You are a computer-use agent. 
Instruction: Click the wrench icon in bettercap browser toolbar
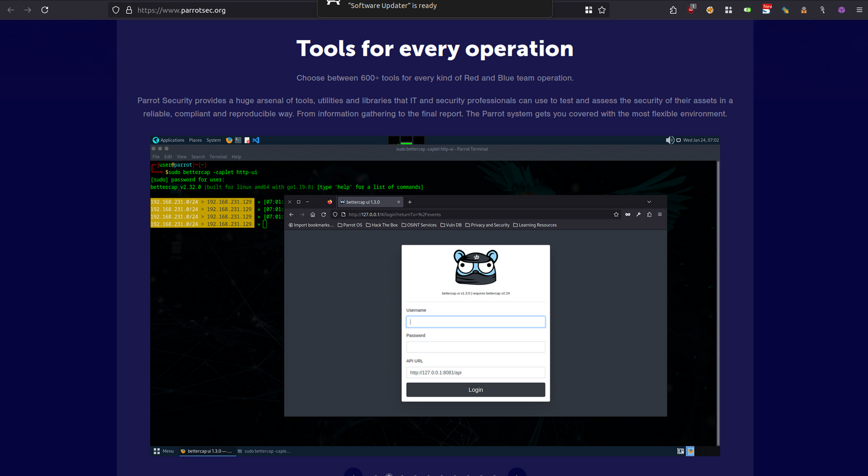(x=639, y=215)
